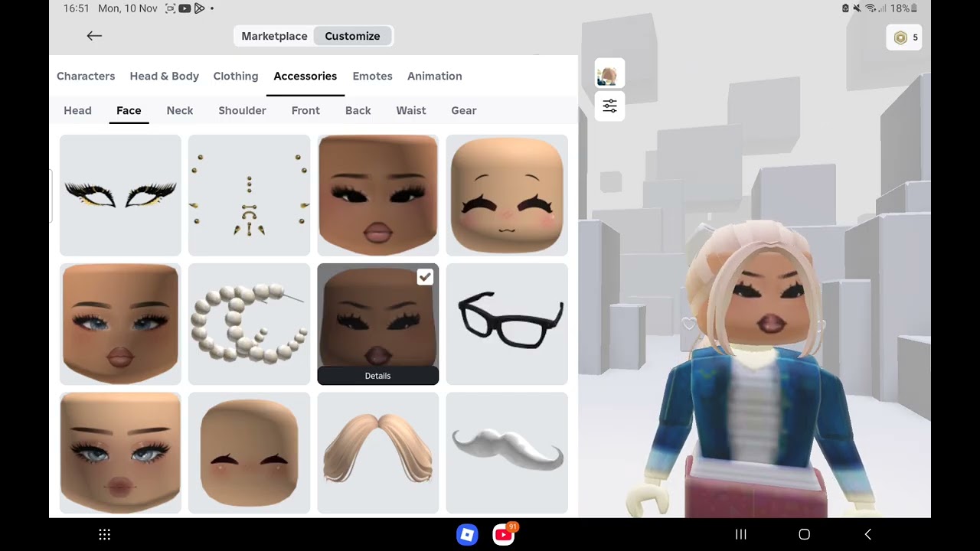This screenshot has width=980, height=551.
Task: Equip the white mustache item
Action: pos(507,453)
